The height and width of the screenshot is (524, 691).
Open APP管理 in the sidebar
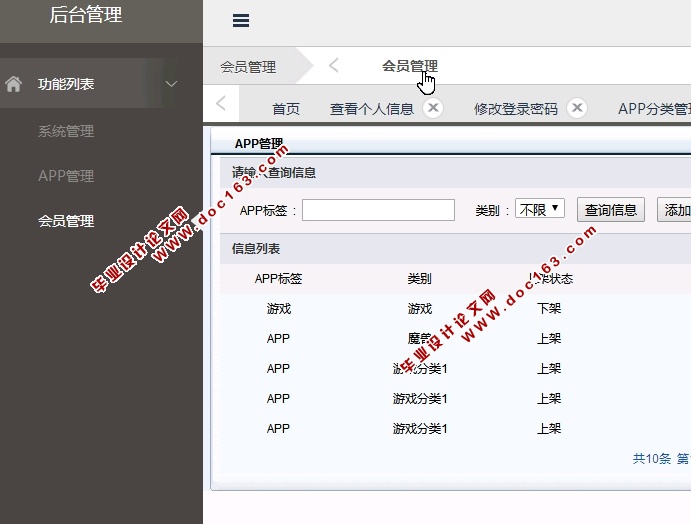(66, 176)
